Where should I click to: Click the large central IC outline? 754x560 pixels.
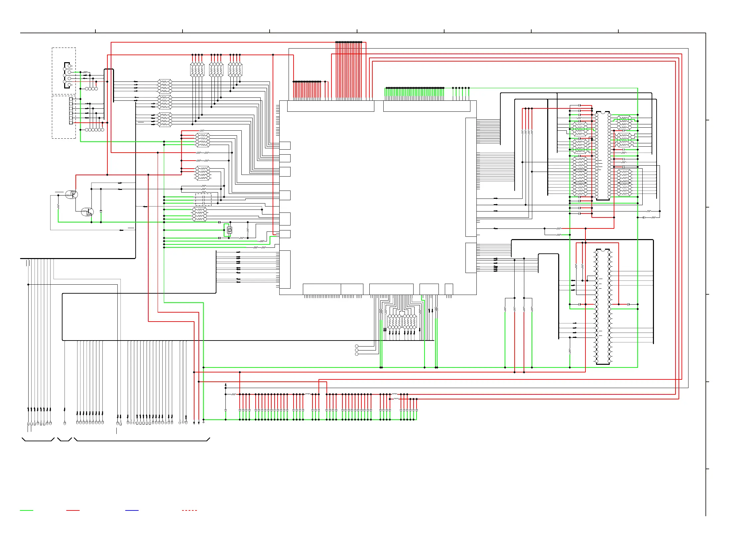point(378,198)
